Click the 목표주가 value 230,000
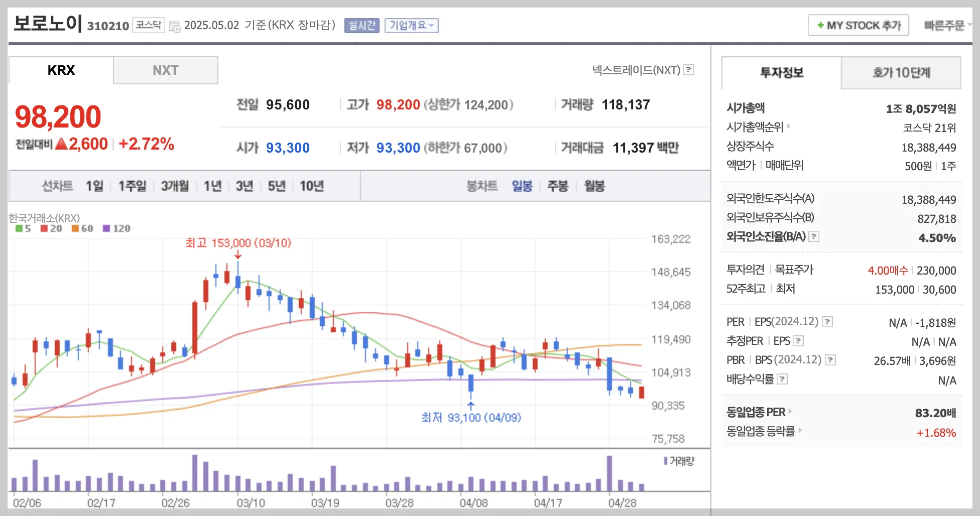 [936, 271]
